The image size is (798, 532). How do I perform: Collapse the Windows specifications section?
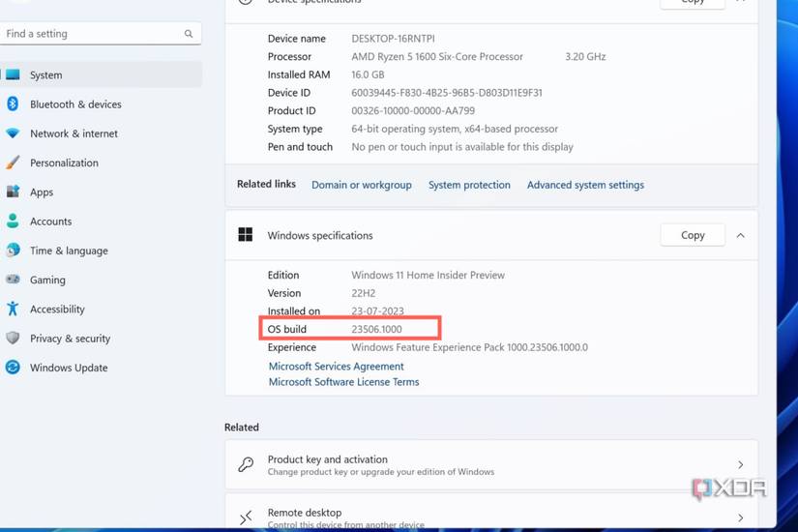pos(740,235)
